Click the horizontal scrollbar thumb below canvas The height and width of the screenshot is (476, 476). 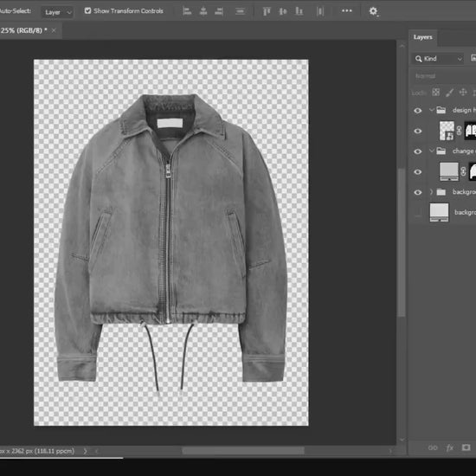point(243,451)
